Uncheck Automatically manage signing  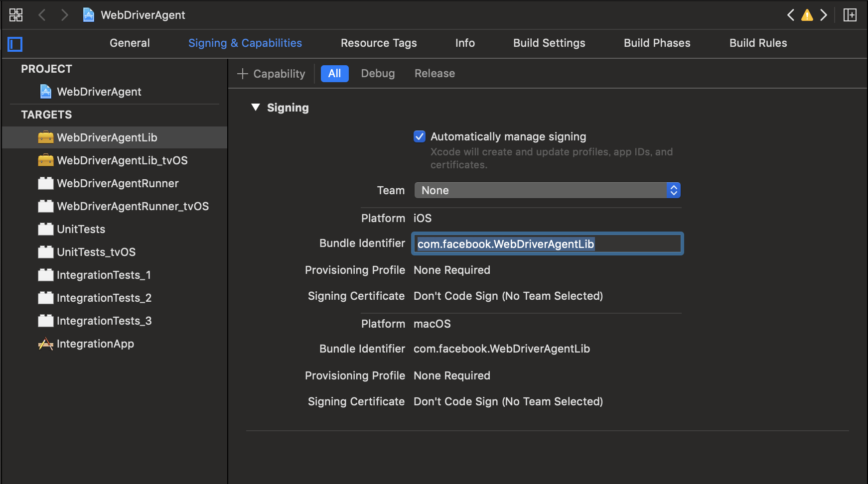[420, 136]
